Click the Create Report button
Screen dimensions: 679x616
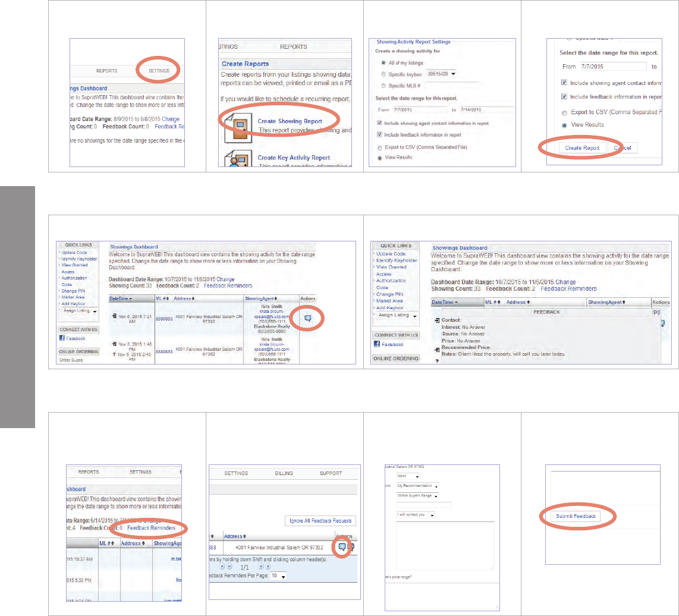pyautogui.click(x=582, y=147)
